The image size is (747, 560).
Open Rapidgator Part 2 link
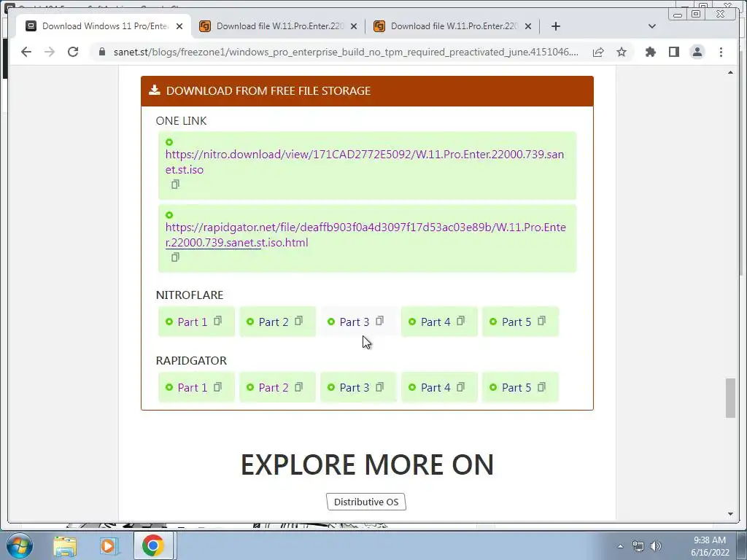coord(273,388)
